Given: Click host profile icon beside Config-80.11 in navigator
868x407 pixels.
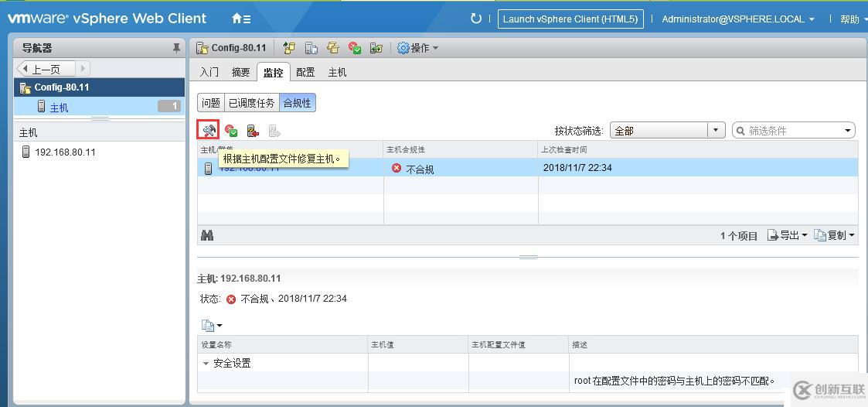Looking at the screenshot, I should (x=25, y=87).
